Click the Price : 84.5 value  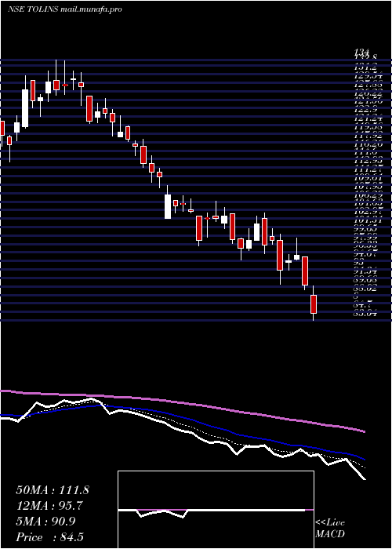49,537
